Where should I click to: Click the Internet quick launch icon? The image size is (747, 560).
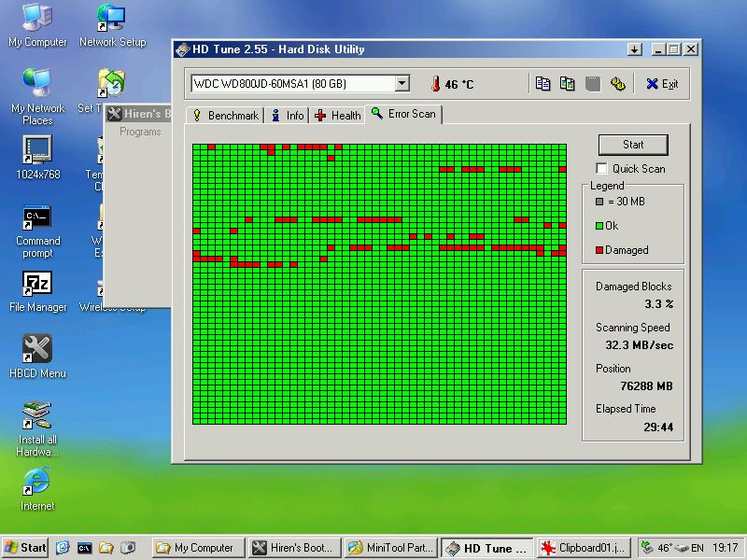pos(63,548)
